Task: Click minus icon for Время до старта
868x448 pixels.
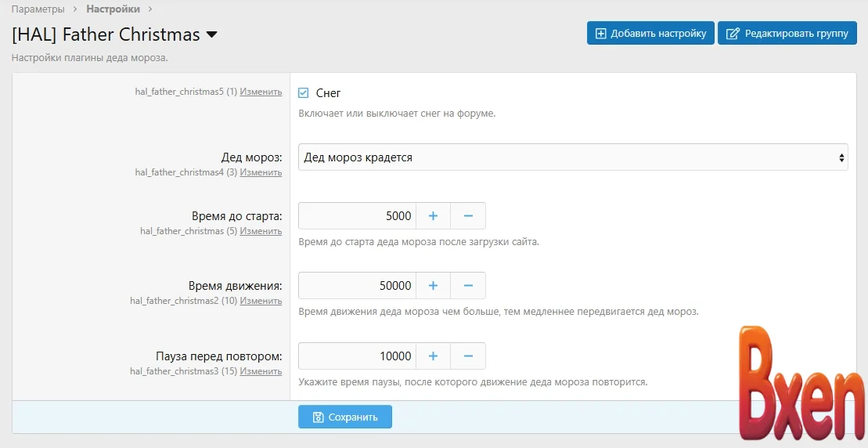Action: (468, 215)
